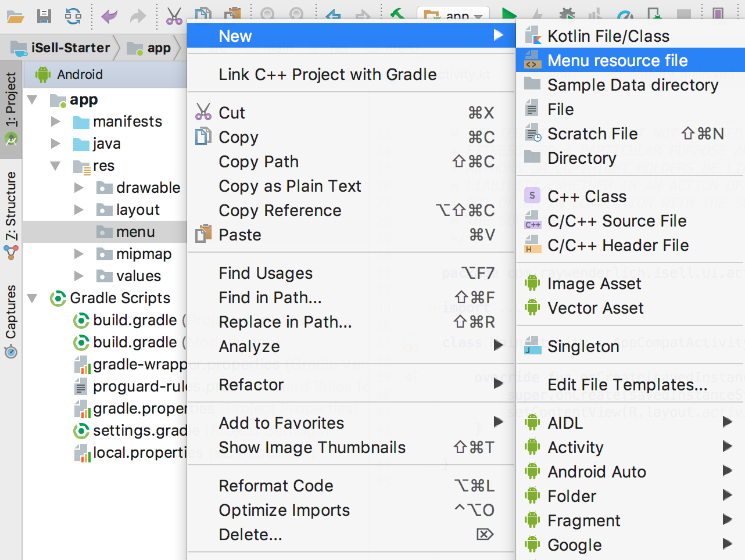The image size is (745, 560).
Task: Open the Captures tool window
Action: click(11, 321)
